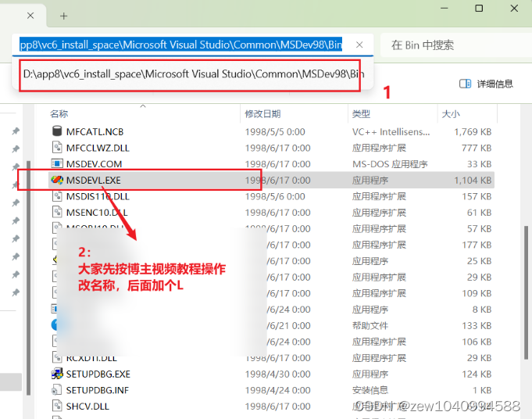Click the 帮助文件 type cell
Viewport: 532px width, 419px height.
(370, 326)
